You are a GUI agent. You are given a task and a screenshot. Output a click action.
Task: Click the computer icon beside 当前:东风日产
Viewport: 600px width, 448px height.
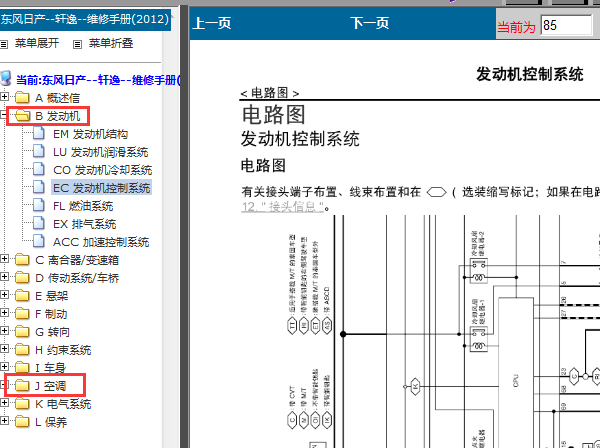click(x=6, y=78)
